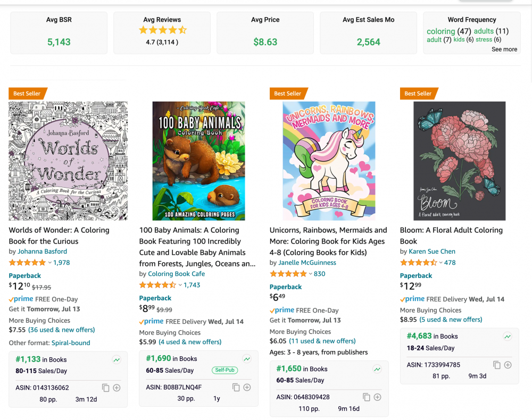The width and height of the screenshot is (532, 420).
Task: Open sales graph icon for 100 Baby Animals
Action: coord(247,358)
